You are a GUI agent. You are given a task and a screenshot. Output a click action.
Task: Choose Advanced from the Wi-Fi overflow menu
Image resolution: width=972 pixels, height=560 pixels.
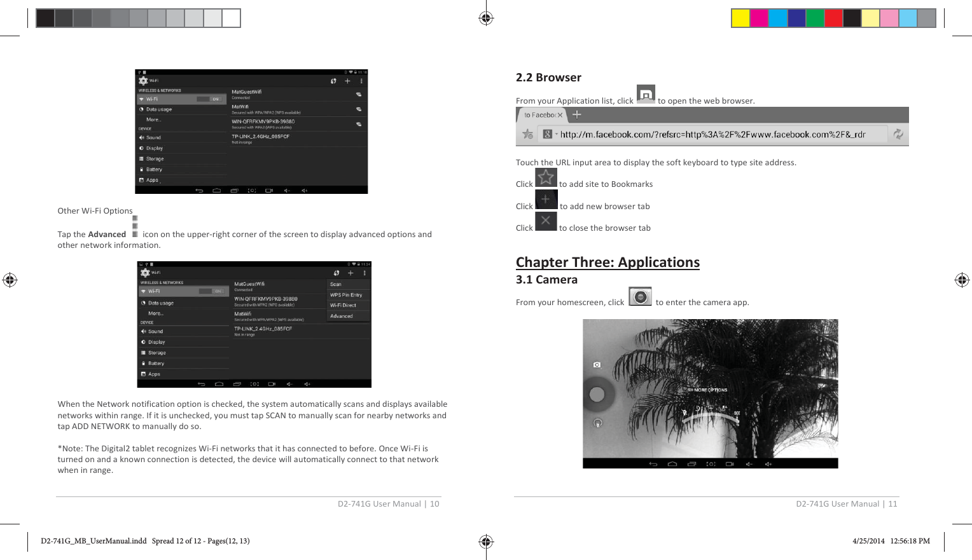[x=348, y=316]
